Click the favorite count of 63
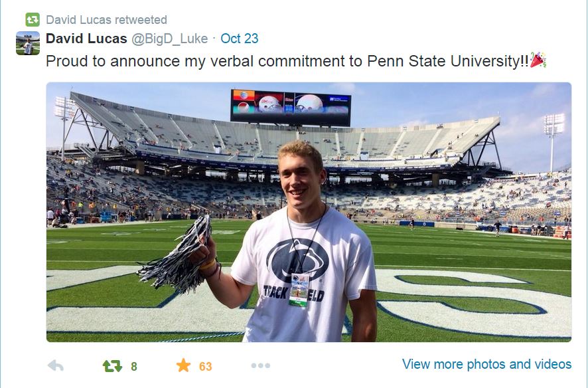Screen dimensions: 588x388 (206, 366)
